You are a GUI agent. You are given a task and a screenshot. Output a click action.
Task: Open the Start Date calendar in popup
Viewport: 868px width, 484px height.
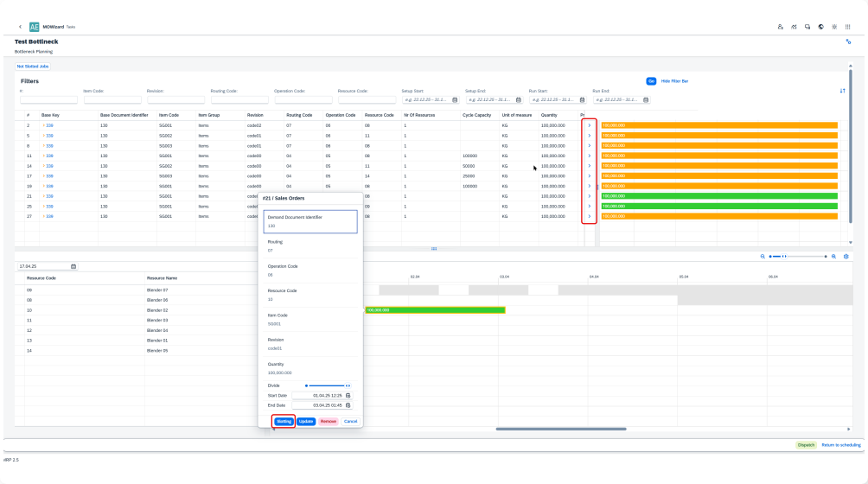pos(348,395)
